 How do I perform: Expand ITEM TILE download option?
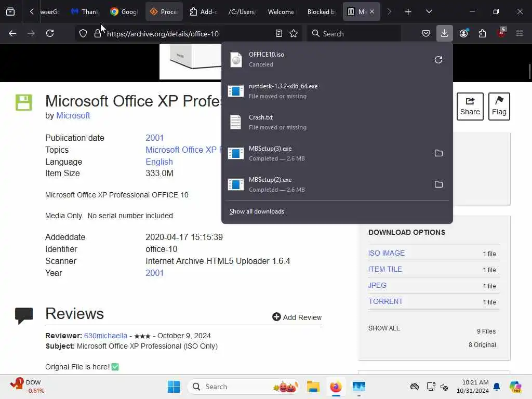385,270
